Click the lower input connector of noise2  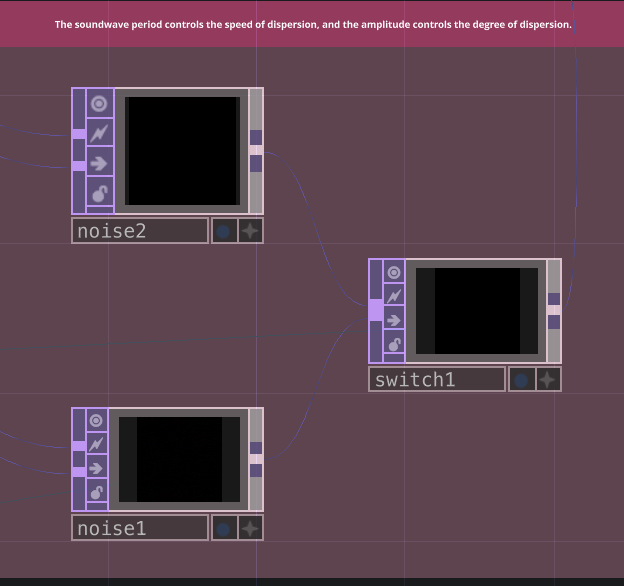point(79,166)
